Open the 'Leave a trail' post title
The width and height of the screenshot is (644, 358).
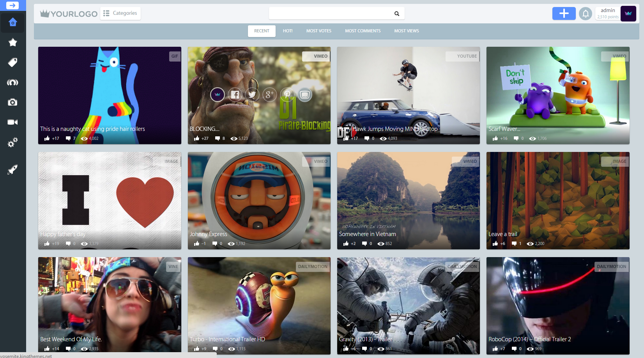[502, 234]
